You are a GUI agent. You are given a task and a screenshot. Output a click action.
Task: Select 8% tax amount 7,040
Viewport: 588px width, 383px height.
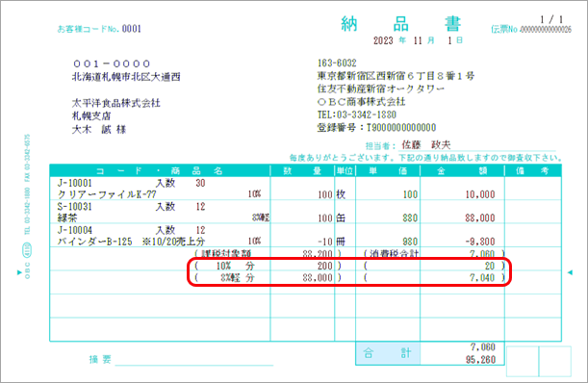482,278
